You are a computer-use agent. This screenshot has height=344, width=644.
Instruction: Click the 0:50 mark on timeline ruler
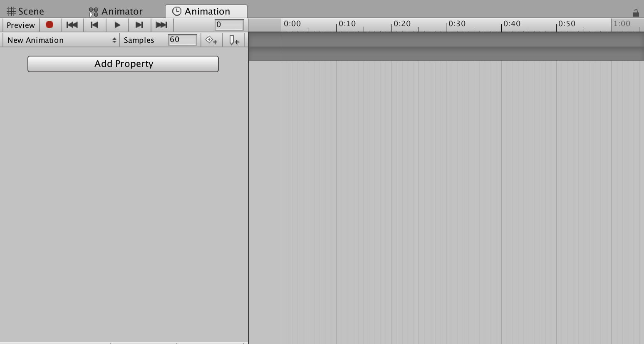click(567, 24)
